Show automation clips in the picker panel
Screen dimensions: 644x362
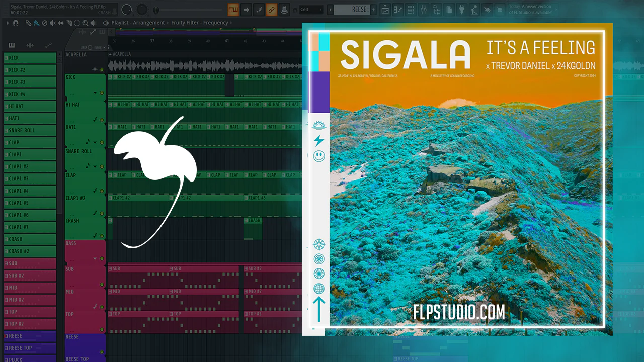point(48,45)
